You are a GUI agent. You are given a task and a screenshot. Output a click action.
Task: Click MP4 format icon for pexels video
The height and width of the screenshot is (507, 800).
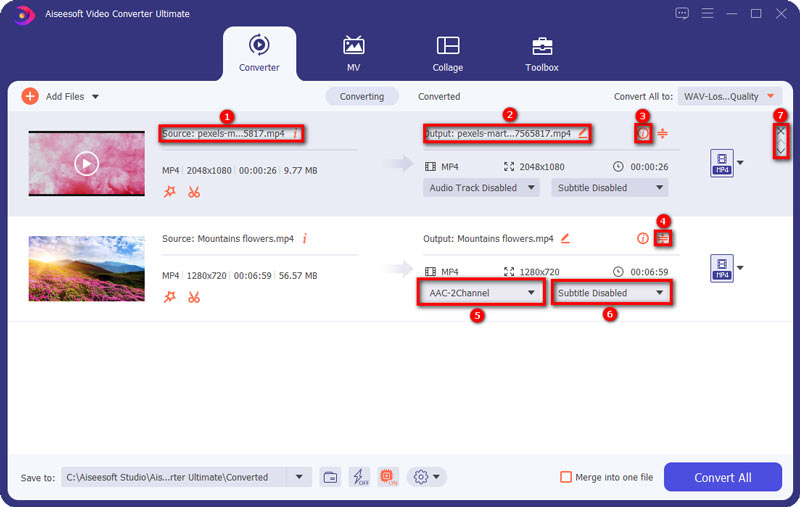[x=721, y=163]
